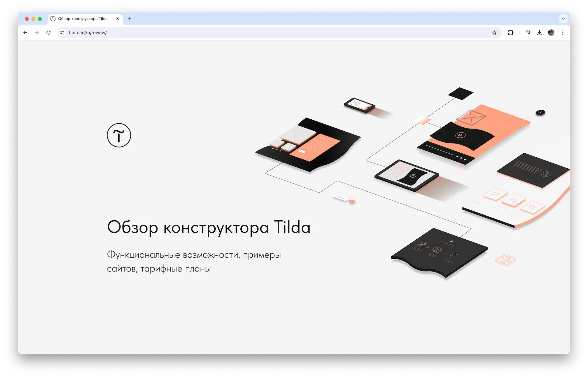Click the Функциональные возможности subtitle text
The width and height of the screenshot is (588, 378).
point(194,262)
